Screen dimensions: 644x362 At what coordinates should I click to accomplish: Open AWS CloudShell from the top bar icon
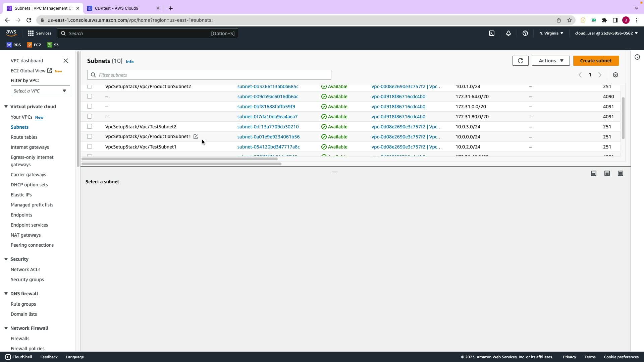point(491,33)
